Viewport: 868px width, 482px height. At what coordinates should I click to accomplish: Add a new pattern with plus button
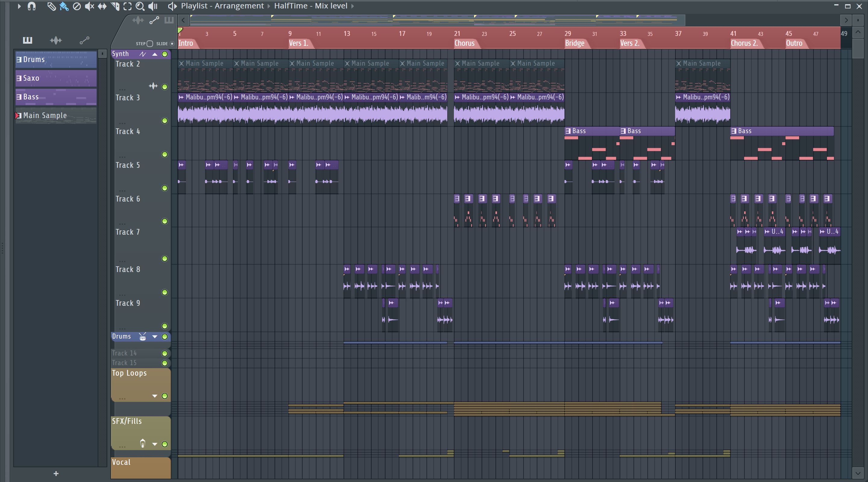tap(56, 474)
